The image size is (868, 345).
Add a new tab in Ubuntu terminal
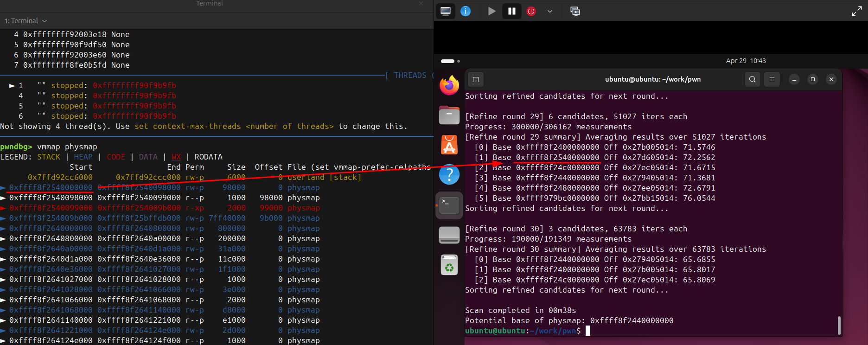click(476, 79)
